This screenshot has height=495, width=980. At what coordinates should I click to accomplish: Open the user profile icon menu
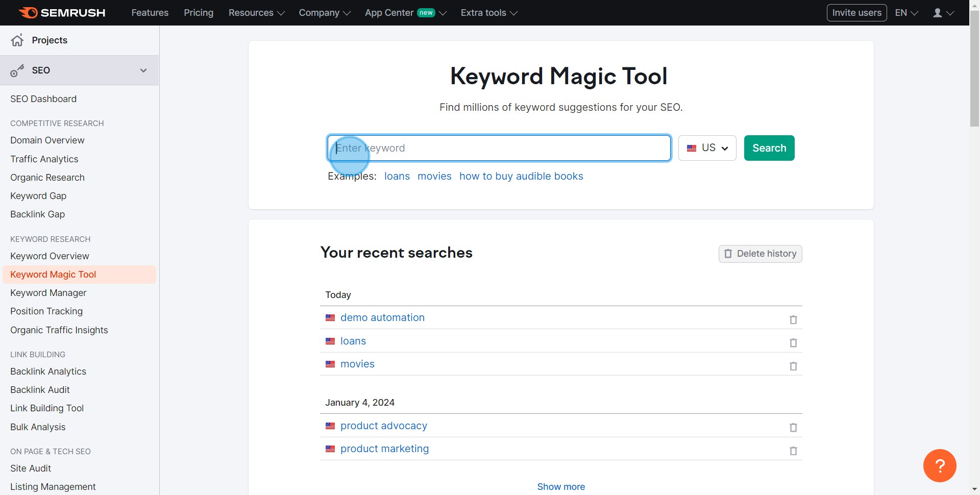943,13
